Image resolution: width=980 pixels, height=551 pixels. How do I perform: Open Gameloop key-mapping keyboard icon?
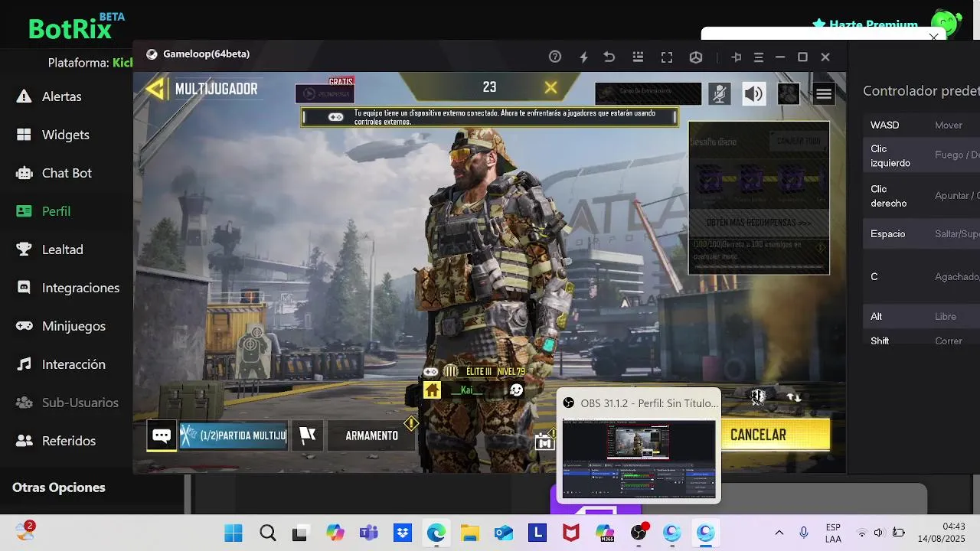pos(638,57)
